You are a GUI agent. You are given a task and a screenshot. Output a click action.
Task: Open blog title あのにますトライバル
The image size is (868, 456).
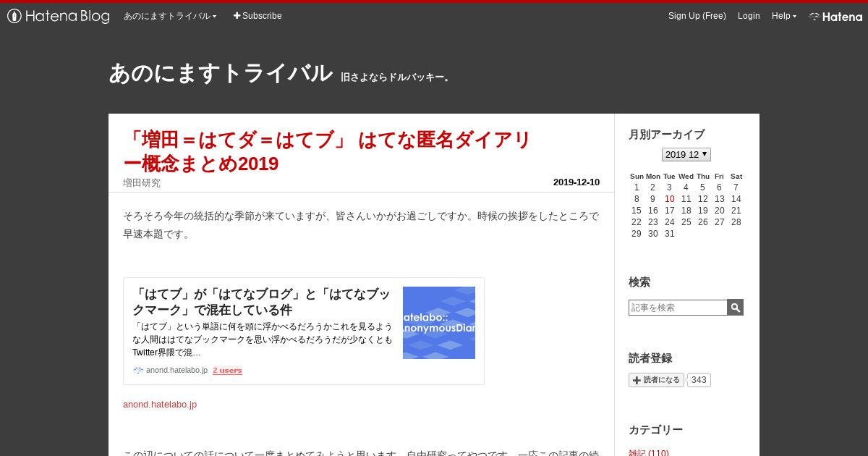[x=221, y=73]
